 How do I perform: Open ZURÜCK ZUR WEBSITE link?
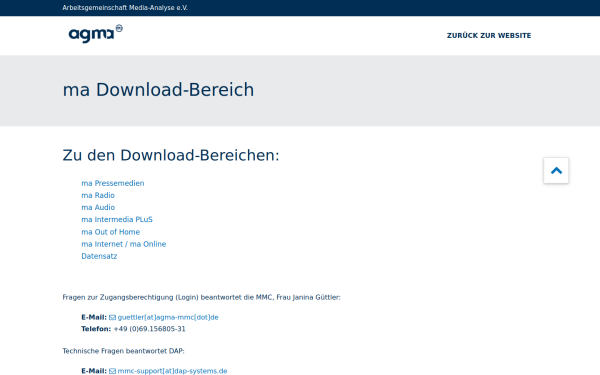click(489, 36)
